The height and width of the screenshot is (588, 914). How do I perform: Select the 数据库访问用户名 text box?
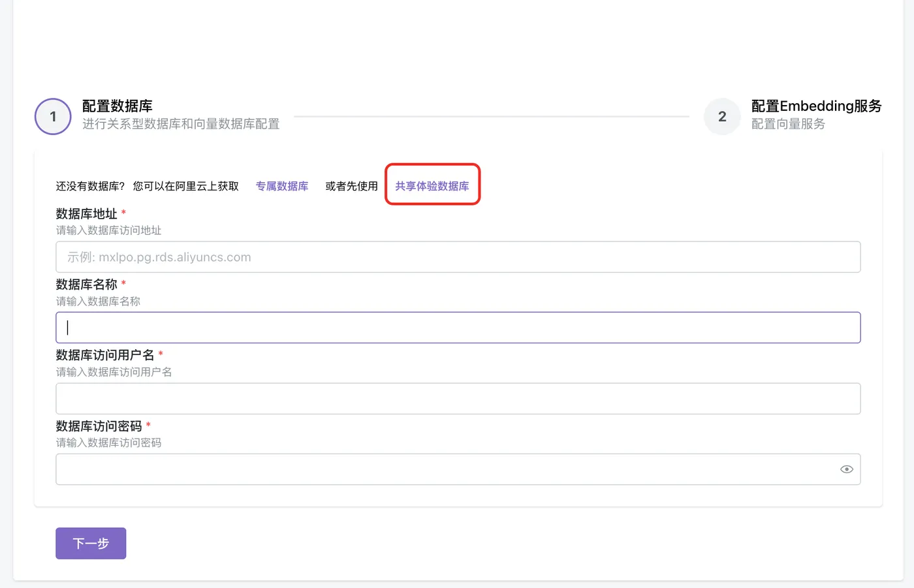458,399
